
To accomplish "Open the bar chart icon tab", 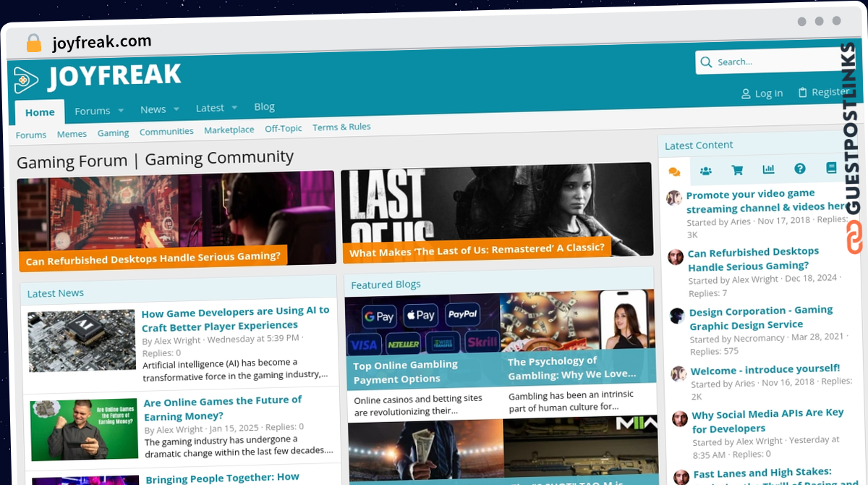I will point(768,169).
